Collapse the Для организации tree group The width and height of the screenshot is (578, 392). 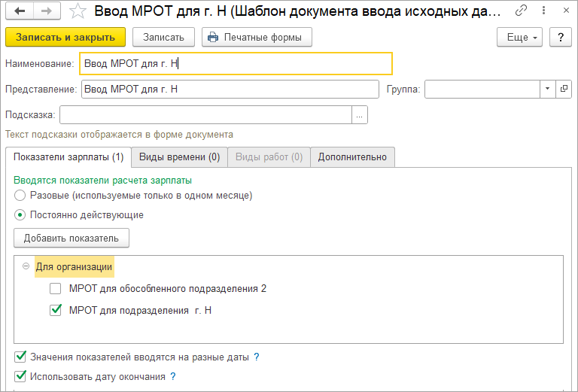click(26, 266)
